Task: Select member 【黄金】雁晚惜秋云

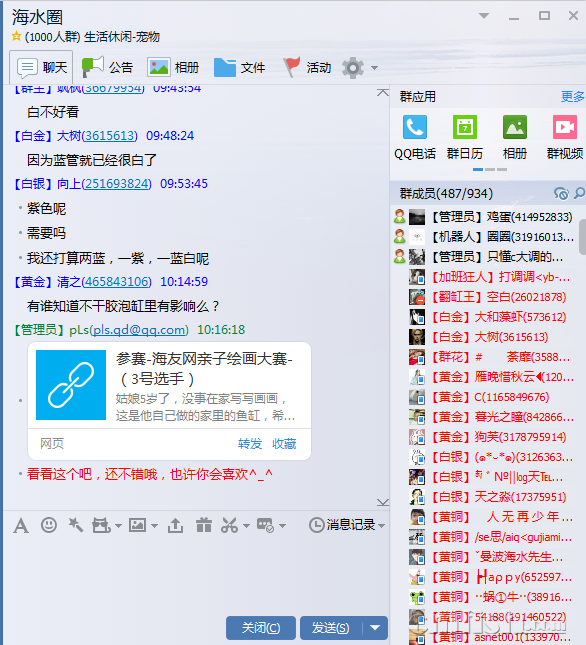Action: 487,377
